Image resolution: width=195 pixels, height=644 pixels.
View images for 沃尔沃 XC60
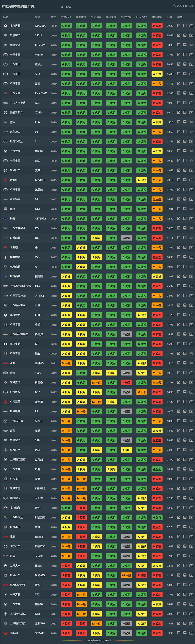185,113
